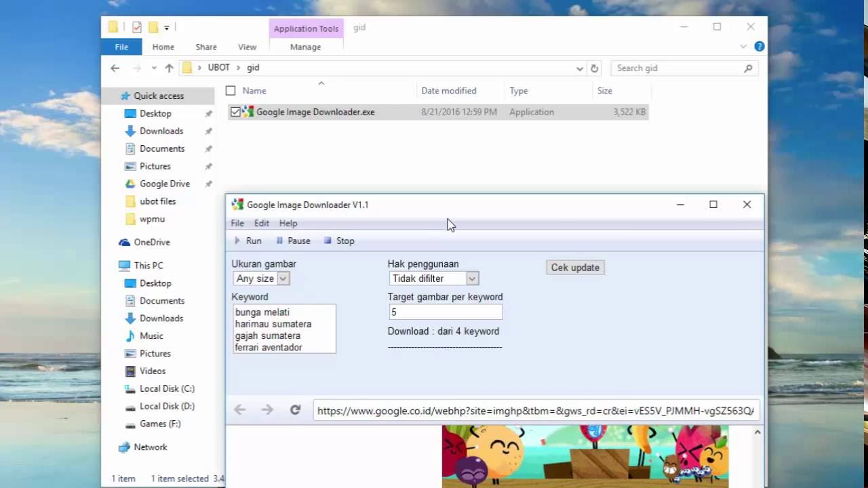
Task: Select This PC in the navigation pane
Action: click(141, 265)
